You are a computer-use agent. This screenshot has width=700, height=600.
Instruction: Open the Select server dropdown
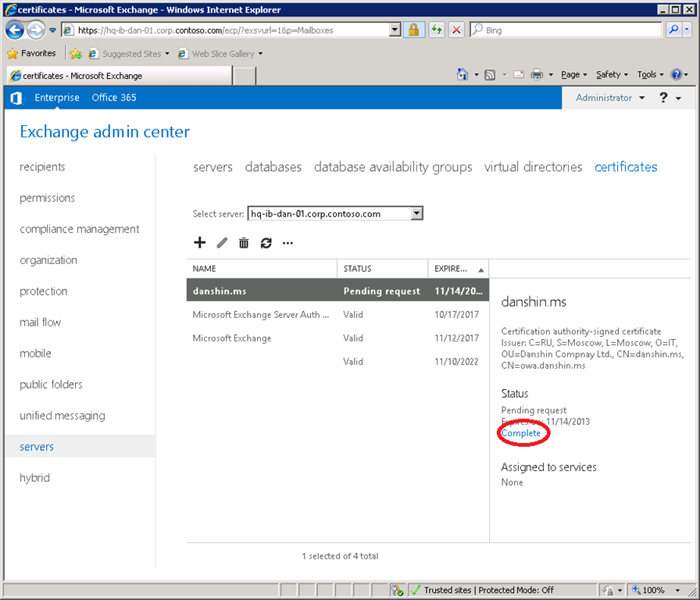[x=416, y=213]
